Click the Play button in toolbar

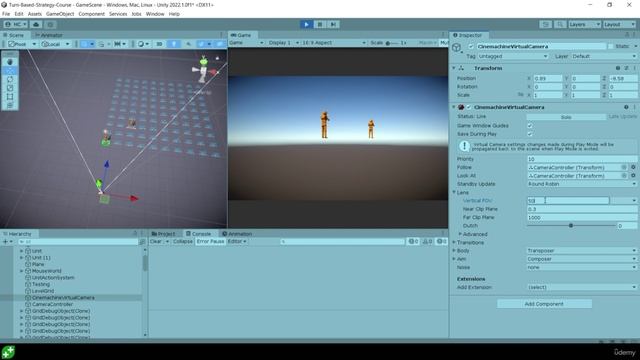[306, 24]
